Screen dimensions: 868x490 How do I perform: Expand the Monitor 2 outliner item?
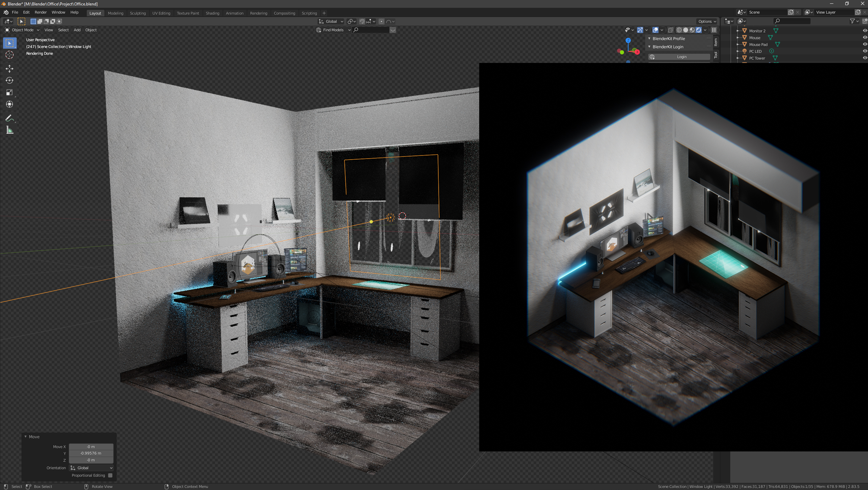pos(738,31)
